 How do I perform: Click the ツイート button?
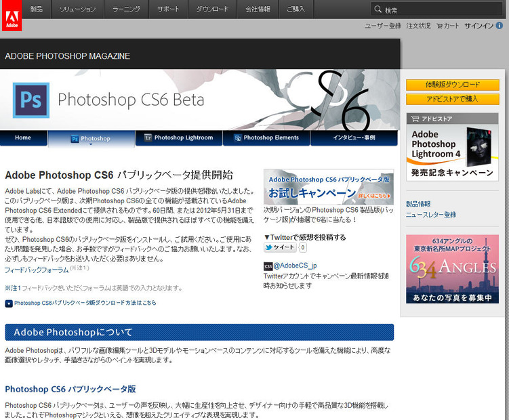[280, 247]
